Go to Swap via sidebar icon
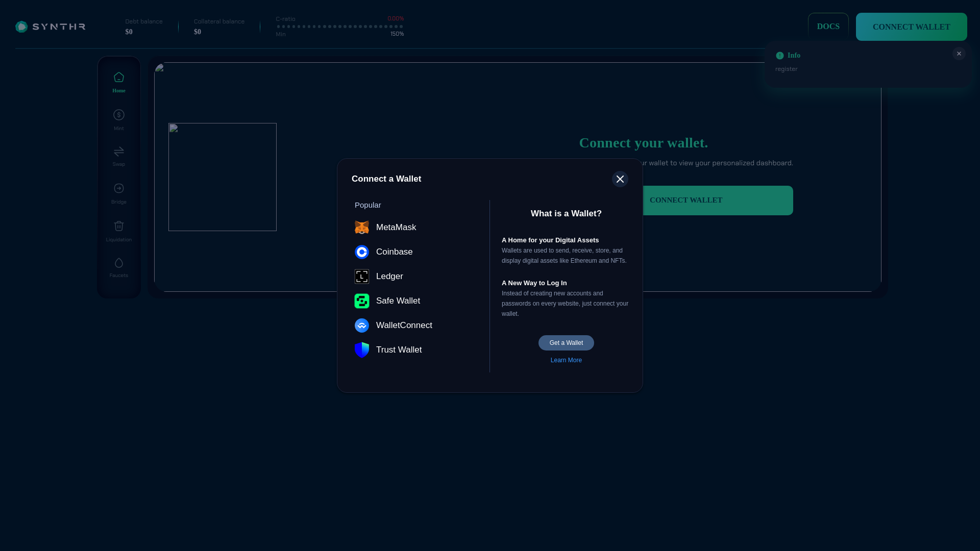980x551 pixels. (x=119, y=152)
